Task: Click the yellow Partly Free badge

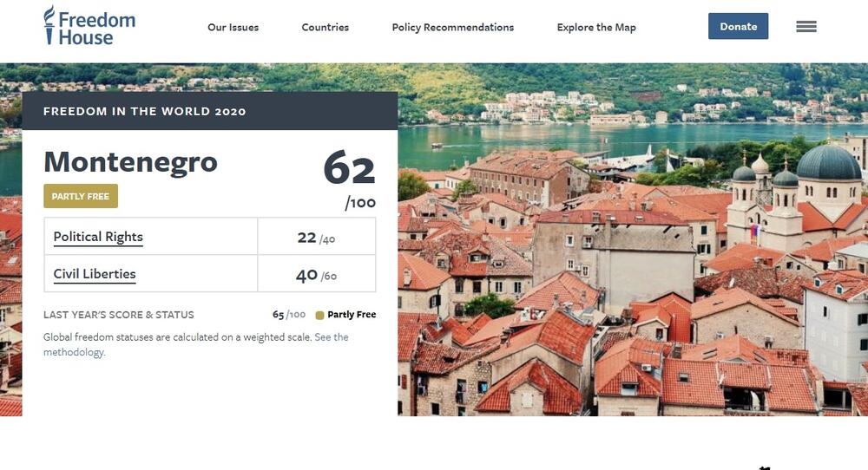Action: [81, 196]
